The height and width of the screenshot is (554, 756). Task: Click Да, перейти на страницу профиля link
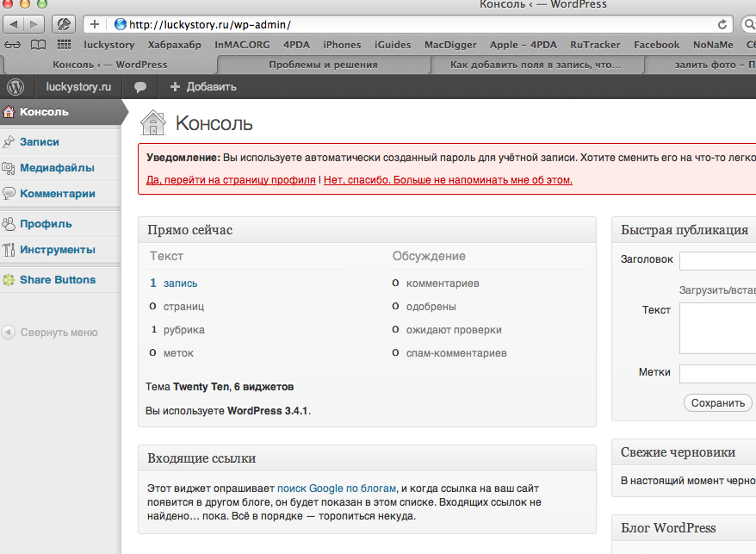231,180
